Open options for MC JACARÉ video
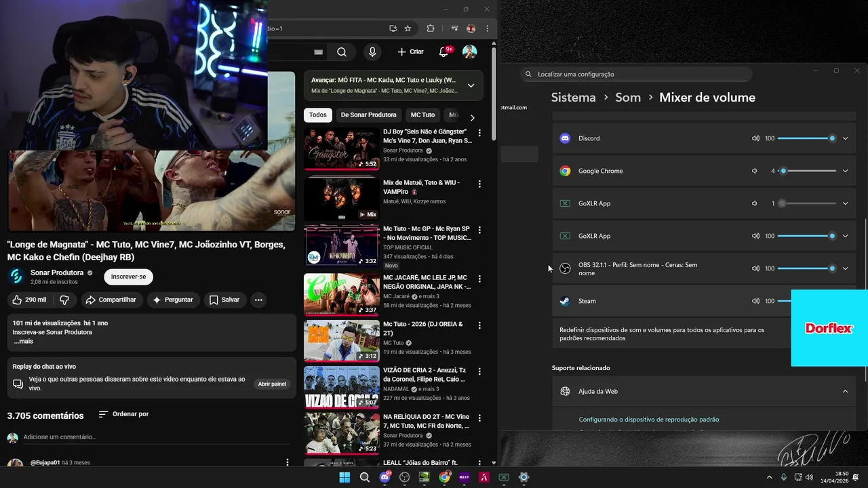 tap(479, 279)
